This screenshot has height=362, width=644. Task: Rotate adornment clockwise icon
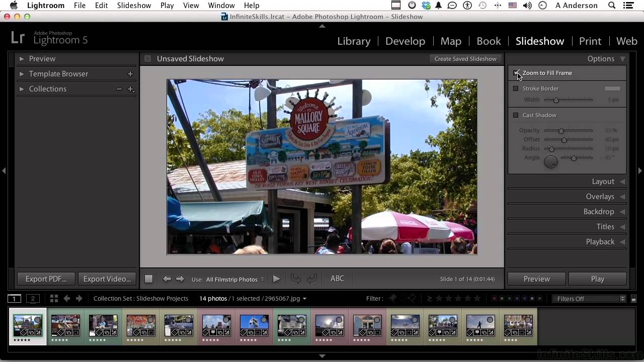[312, 279]
